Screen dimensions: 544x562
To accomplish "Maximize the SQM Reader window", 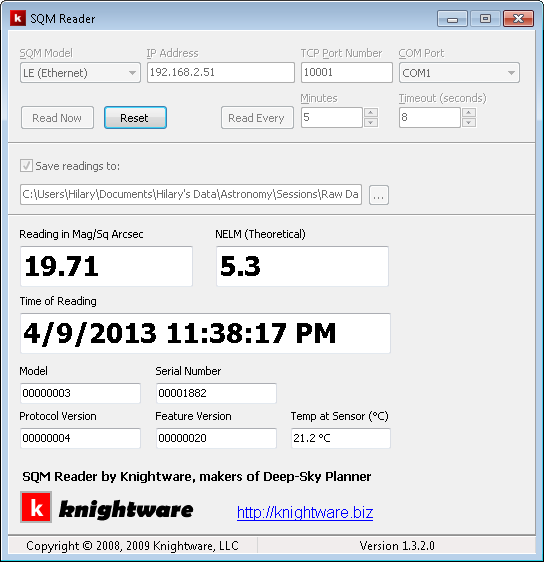I will tap(485, 19).
